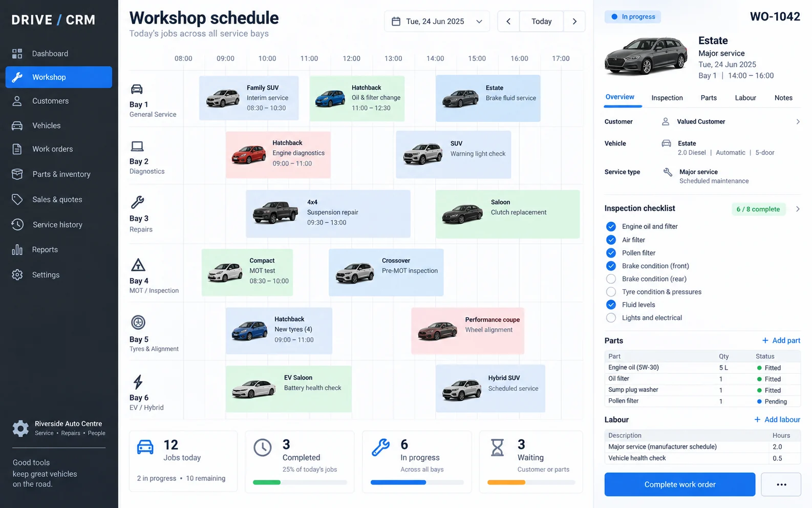The height and width of the screenshot is (508, 812).
Task: Click the Service history clock icon
Action: [x=17, y=224]
